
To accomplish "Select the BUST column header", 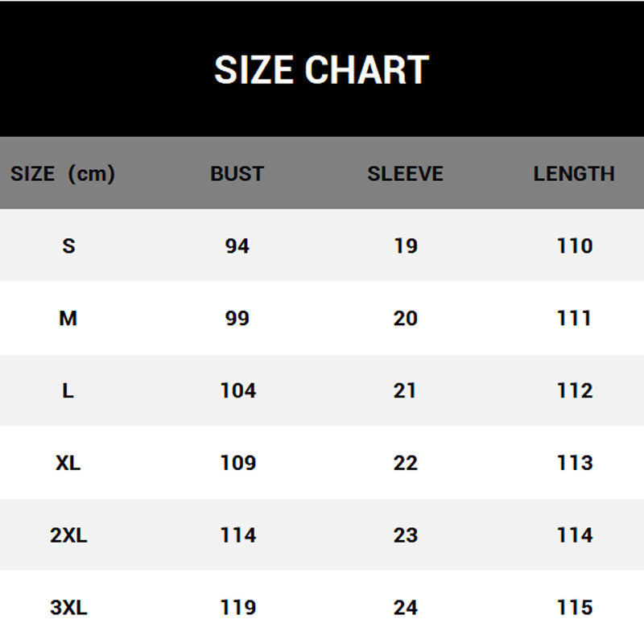I will [237, 173].
